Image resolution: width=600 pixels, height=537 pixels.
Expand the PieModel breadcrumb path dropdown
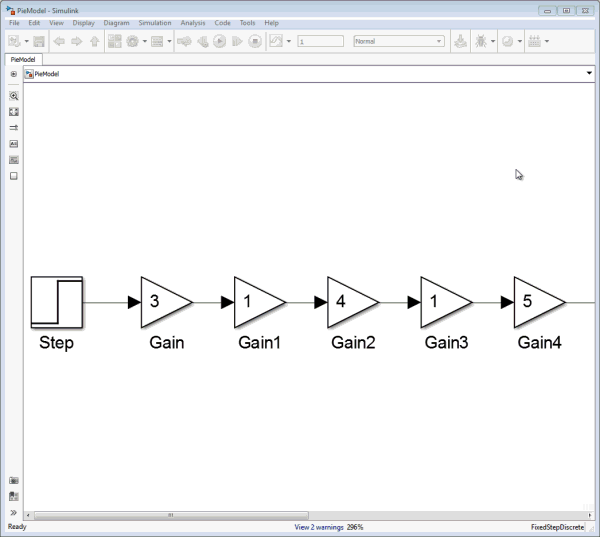[x=589, y=74]
